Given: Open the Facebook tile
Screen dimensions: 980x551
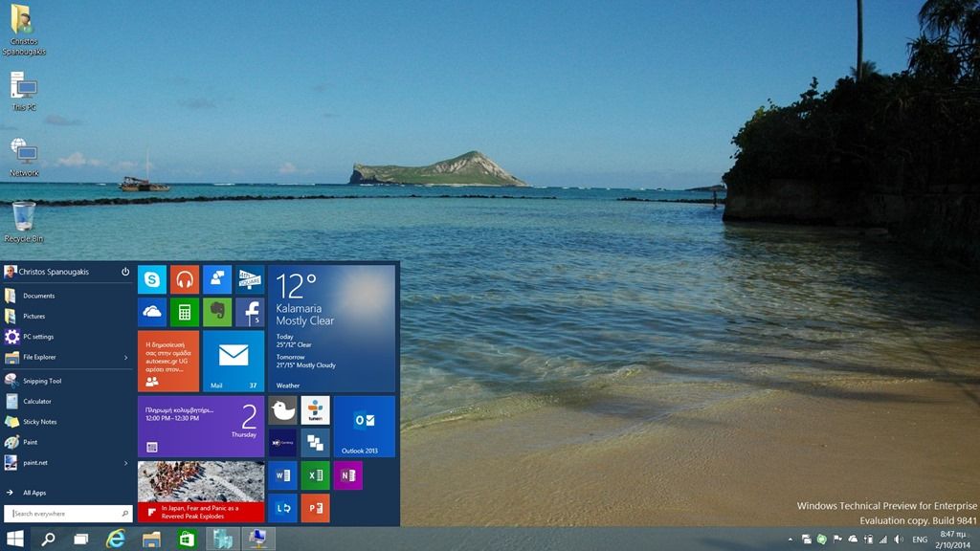Looking at the screenshot, I should click(250, 312).
